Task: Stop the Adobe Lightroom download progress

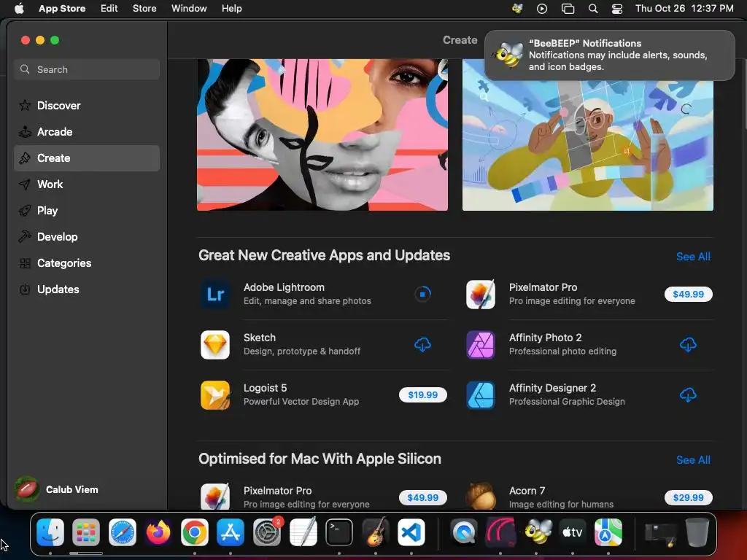Action: (422, 295)
